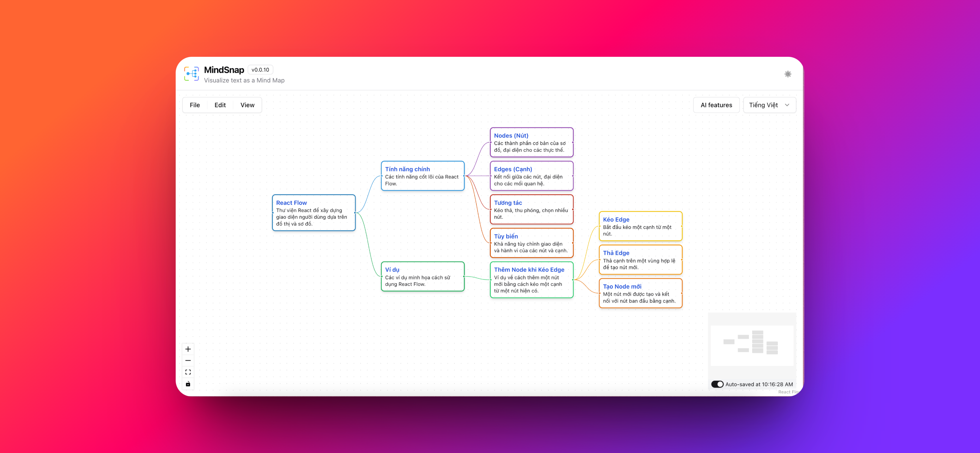The image size is (980, 453).
Task: Select the Ví dụ node
Action: pos(422,277)
